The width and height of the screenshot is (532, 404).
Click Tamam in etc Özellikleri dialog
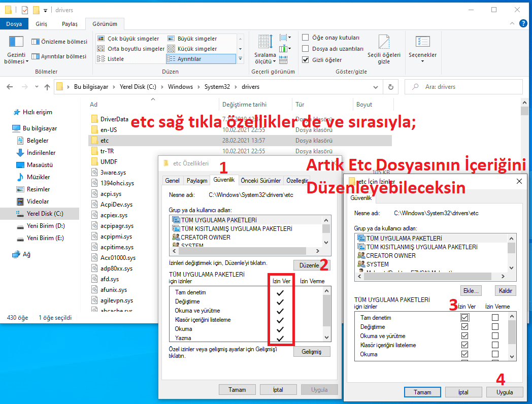237,390
